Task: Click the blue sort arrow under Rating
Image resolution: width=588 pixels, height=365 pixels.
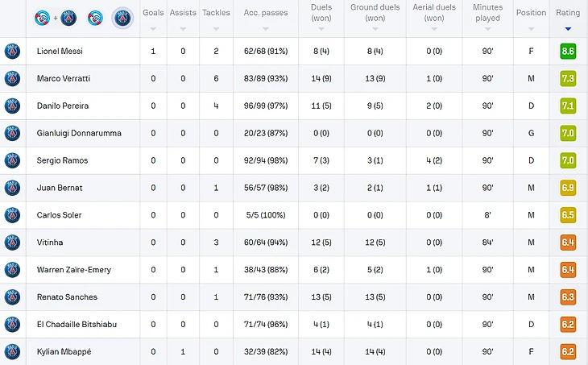Action: click(568, 29)
